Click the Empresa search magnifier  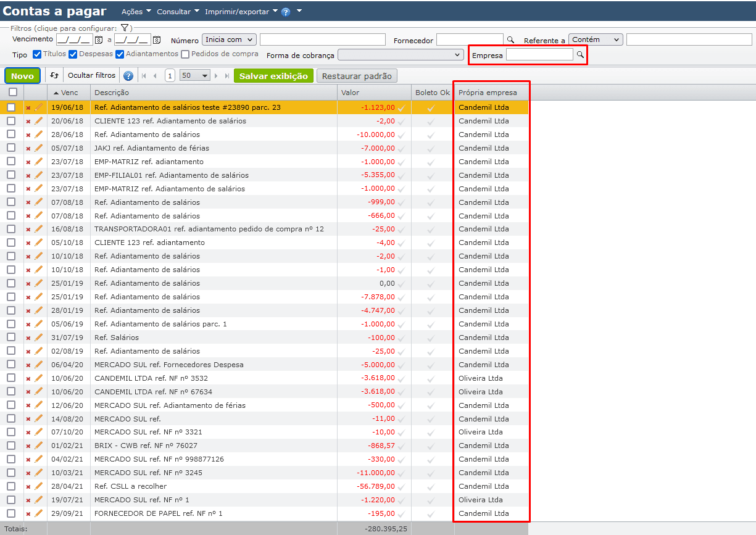(580, 55)
